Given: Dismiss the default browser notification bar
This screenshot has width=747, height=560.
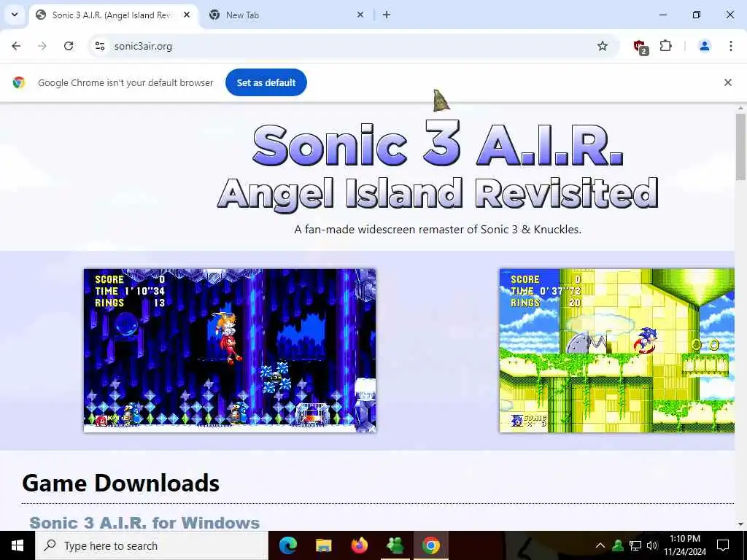Looking at the screenshot, I should 727,82.
